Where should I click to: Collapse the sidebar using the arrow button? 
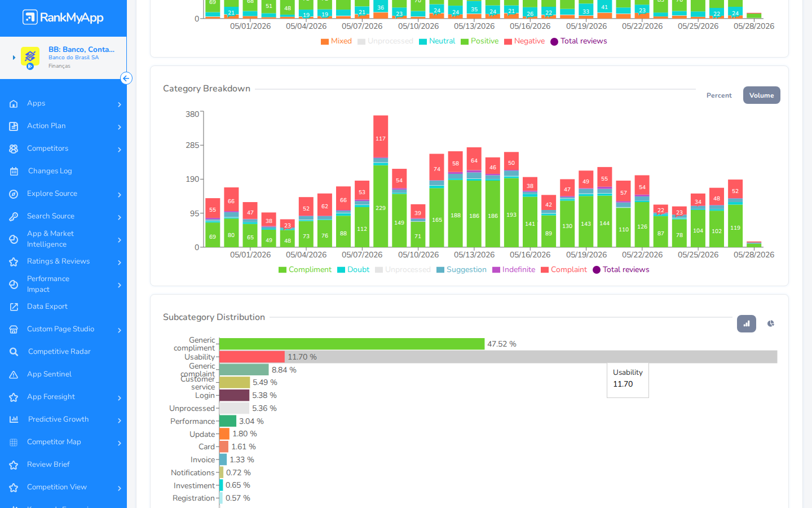click(126, 78)
